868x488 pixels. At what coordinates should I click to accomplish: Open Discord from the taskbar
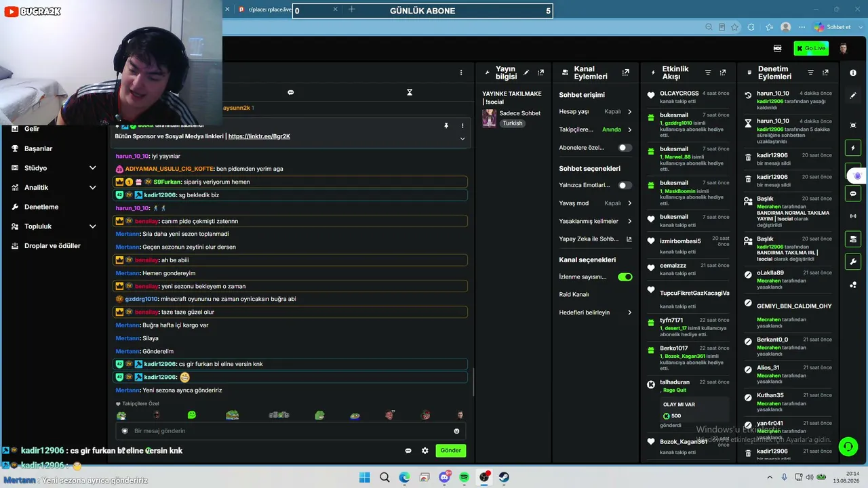[444, 477]
